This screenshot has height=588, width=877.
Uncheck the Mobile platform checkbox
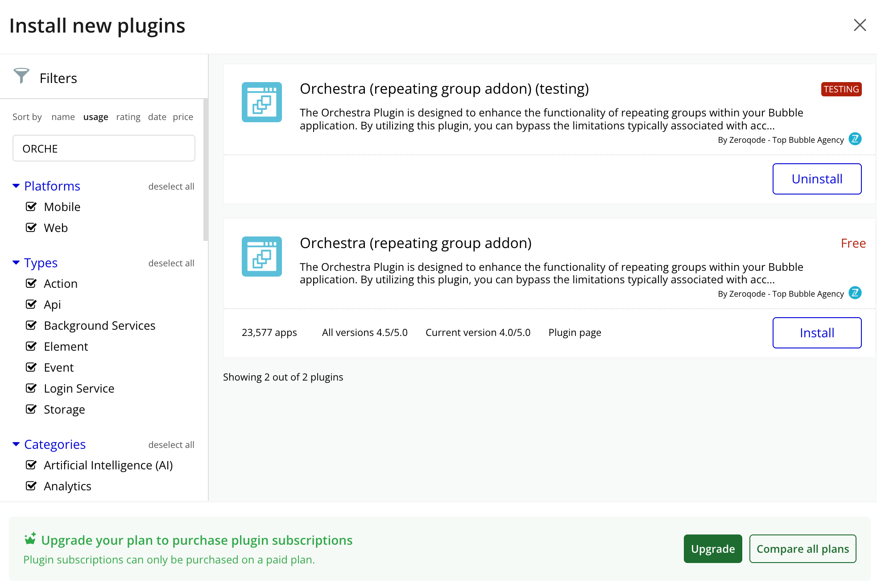click(31, 207)
